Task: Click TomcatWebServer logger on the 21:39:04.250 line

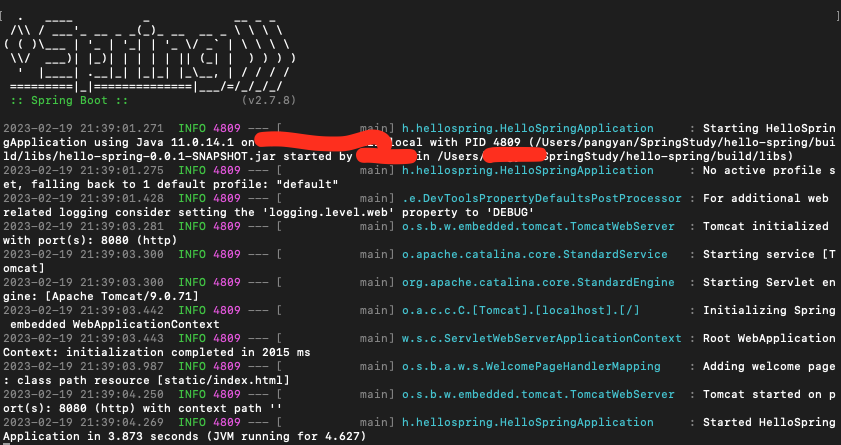Action: click(x=538, y=394)
